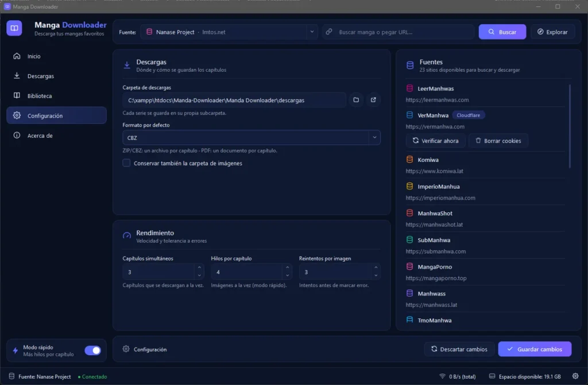Select Configuración in sidebar
The width and height of the screenshot is (588, 385).
56,115
